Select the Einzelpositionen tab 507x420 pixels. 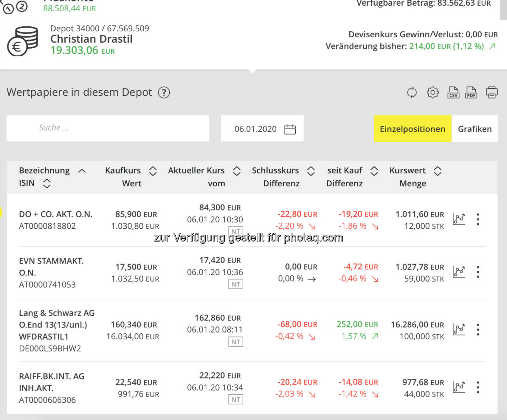pos(413,129)
